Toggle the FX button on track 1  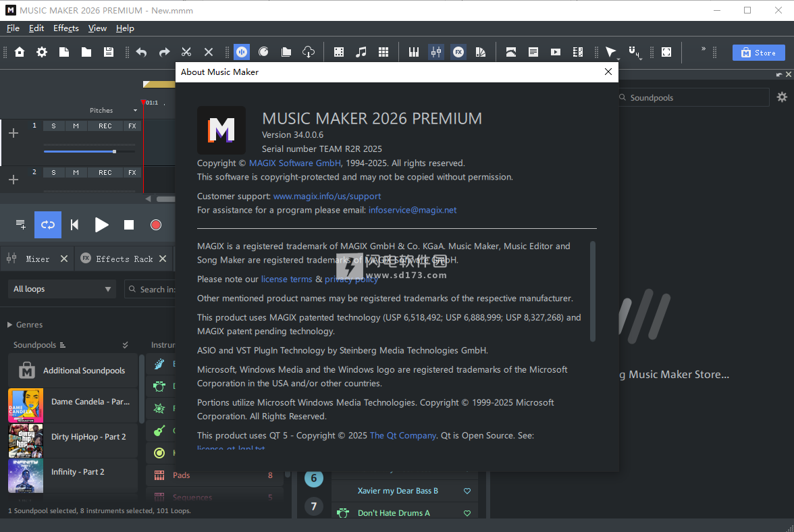click(x=132, y=126)
